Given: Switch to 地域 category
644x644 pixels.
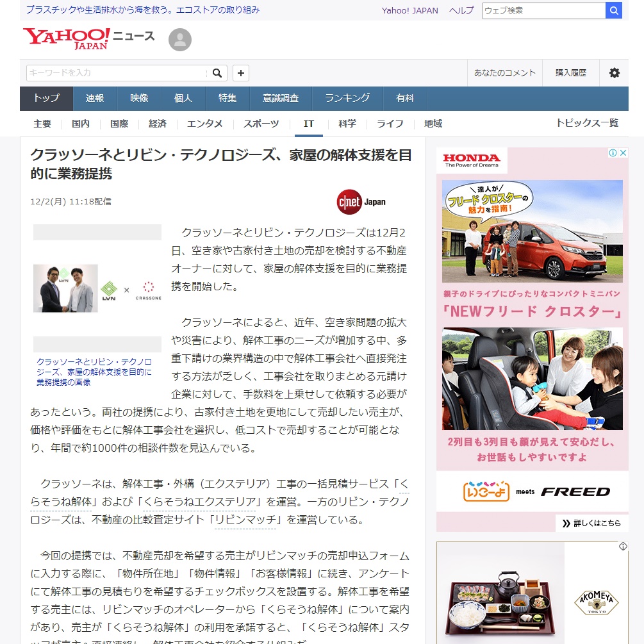Looking at the screenshot, I should pyautogui.click(x=433, y=124).
